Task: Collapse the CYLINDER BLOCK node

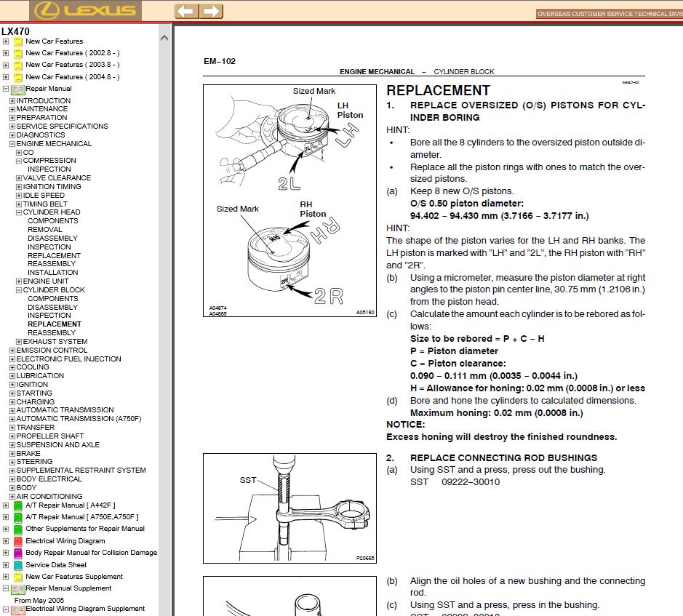Action: 19,290
